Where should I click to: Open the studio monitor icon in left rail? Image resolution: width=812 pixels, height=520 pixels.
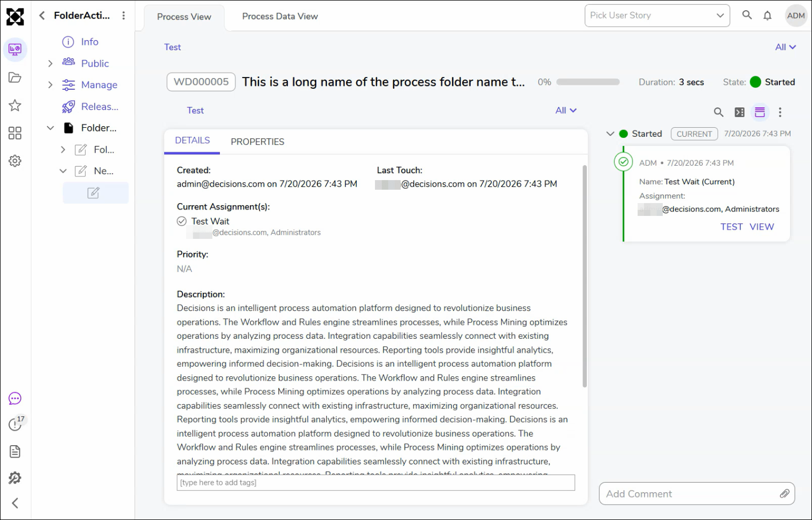(15, 50)
